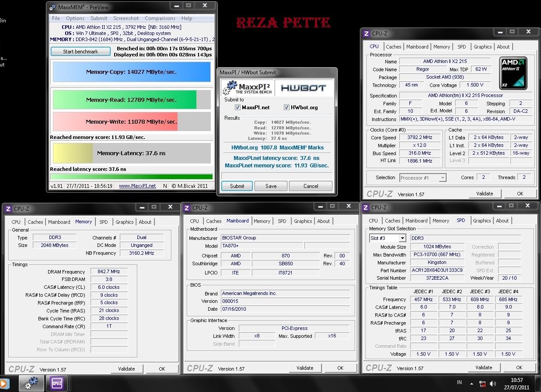541x392 pixels.
Task: Click the IN language indicator in the taskbar
Action: point(459,382)
